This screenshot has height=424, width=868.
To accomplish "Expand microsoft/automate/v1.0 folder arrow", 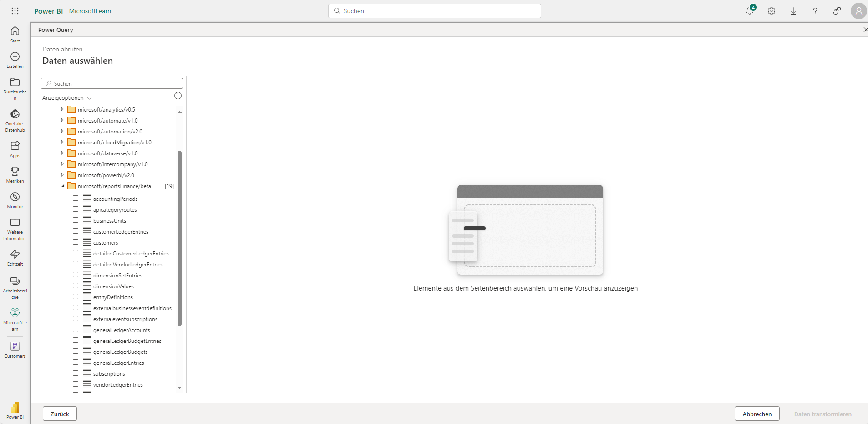I will (62, 120).
